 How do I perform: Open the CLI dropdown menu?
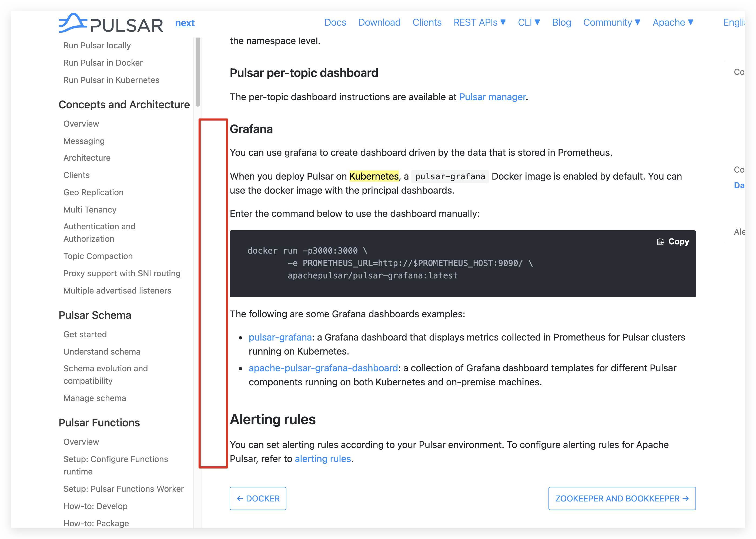tap(528, 22)
